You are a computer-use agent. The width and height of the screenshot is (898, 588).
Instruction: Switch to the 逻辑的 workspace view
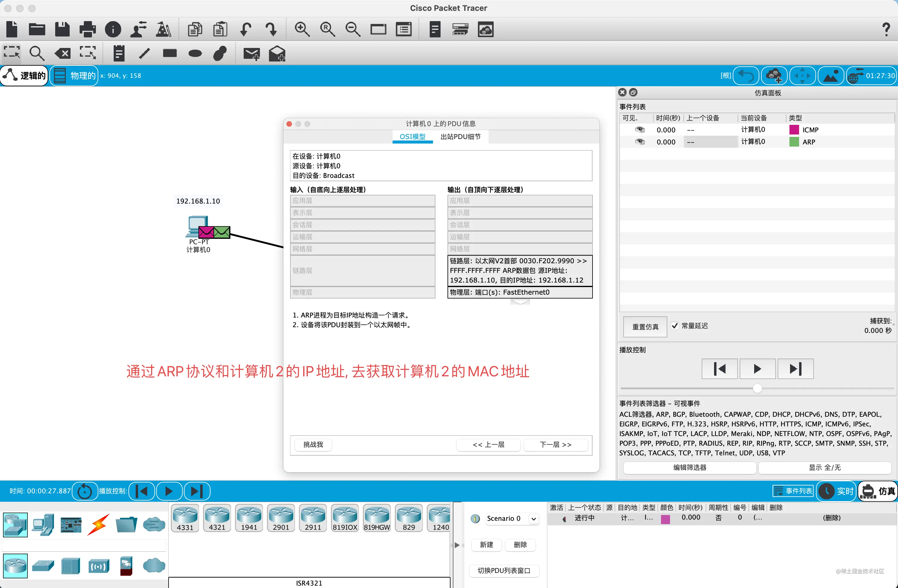(24, 75)
